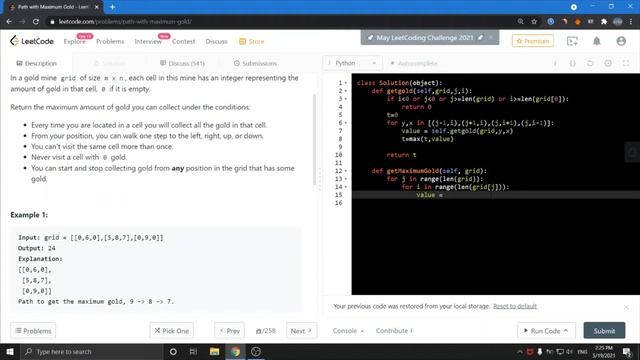
Task: Bookmark this page with the star icon
Action: coord(534,21)
